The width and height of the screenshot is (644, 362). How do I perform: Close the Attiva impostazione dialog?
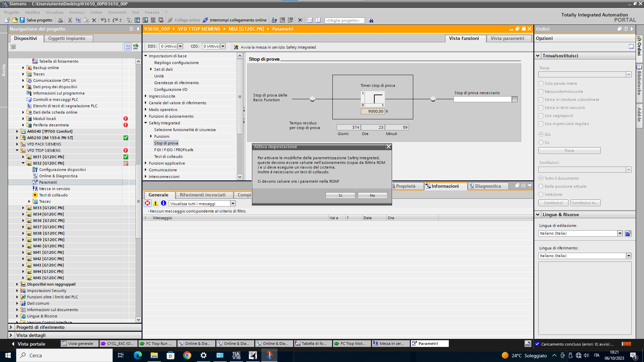pyautogui.click(x=388, y=147)
